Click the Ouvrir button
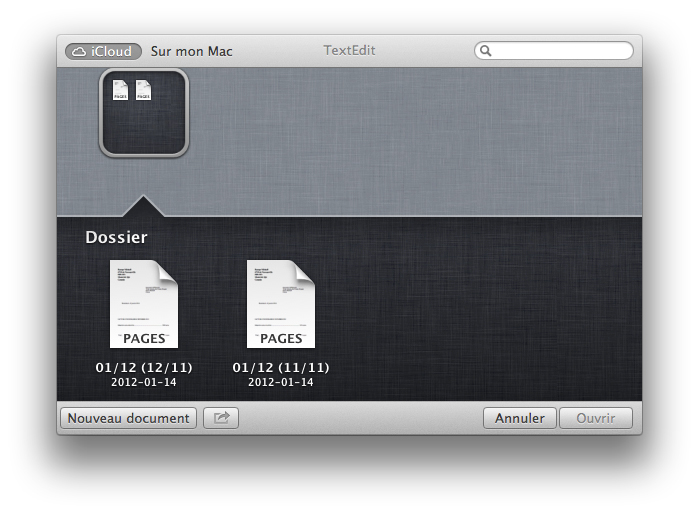This screenshot has height=514, width=699. (x=596, y=418)
